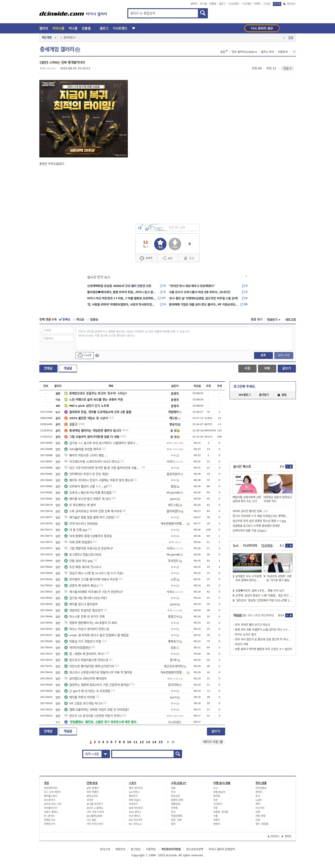Open the 최근 방문 dropdown
Image resolution: width=335 pixels, height=868 pixels.
(x=55, y=38)
